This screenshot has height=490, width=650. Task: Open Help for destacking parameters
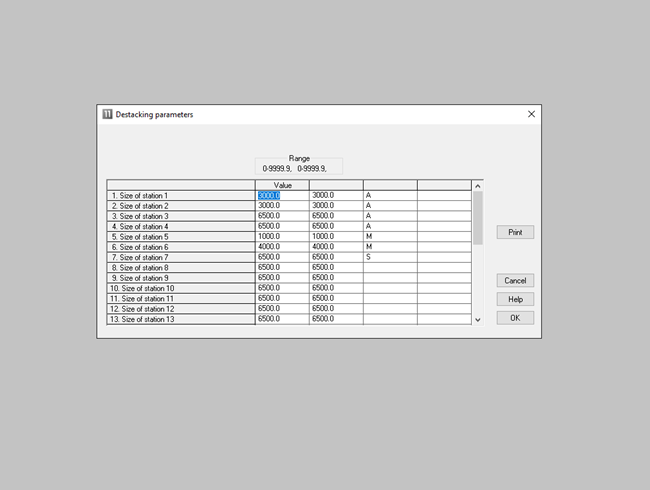tap(515, 299)
